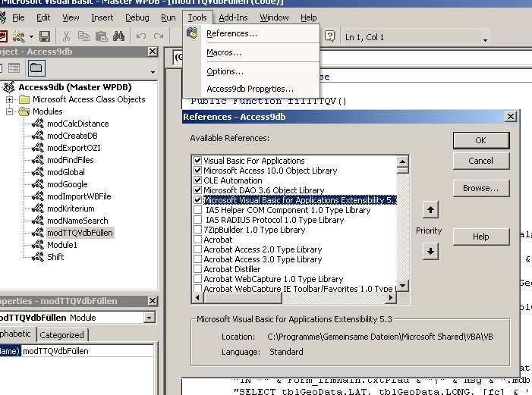532x395 pixels.
Task: Click the modCalcDistance module icon
Action: (38, 124)
